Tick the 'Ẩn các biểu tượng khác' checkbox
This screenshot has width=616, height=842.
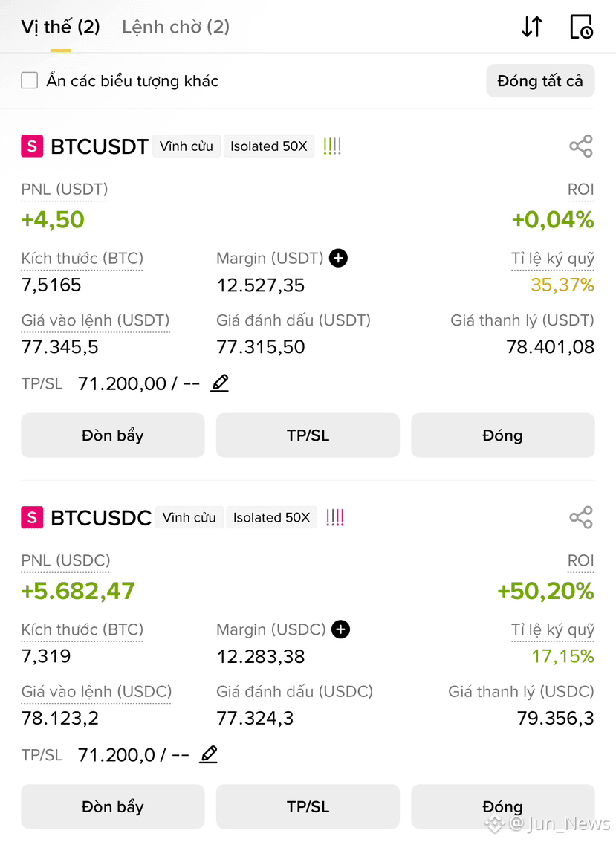click(30, 80)
